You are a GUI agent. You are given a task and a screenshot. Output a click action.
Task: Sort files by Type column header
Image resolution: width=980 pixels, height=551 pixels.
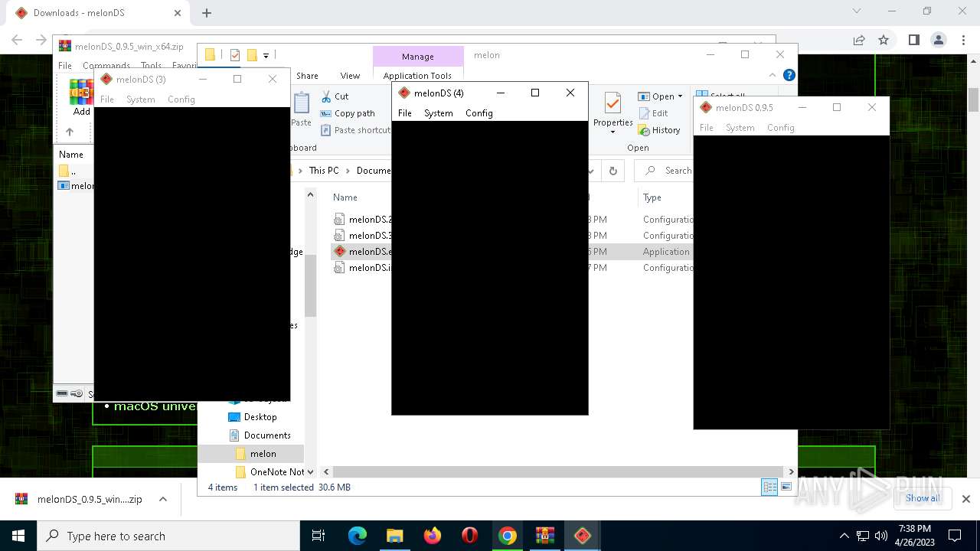point(652,197)
